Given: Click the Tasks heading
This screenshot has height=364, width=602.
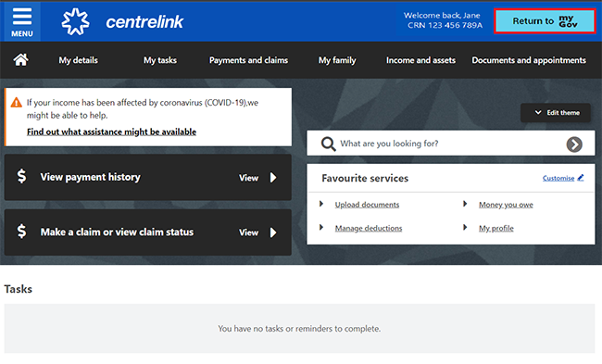Looking at the screenshot, I should tap(18, 289).
